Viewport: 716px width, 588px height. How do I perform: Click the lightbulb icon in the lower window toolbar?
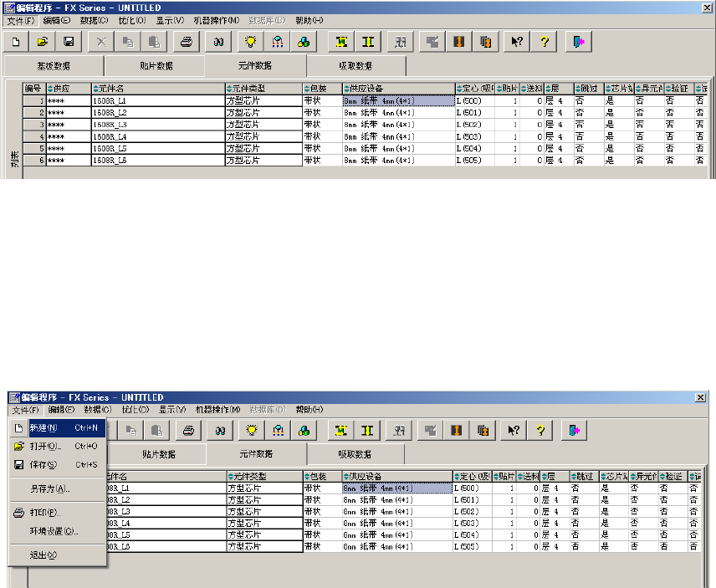click(252, 431)
